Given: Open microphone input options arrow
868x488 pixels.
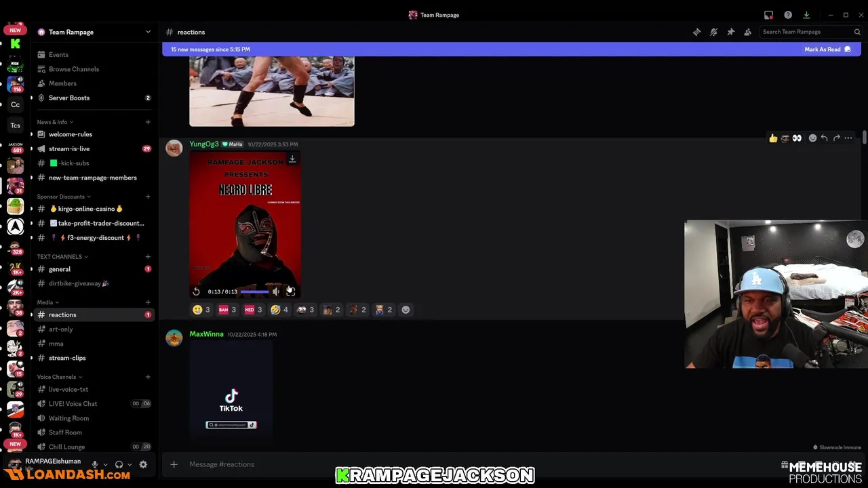Looking at the screenshot, I should click(105, 465).
